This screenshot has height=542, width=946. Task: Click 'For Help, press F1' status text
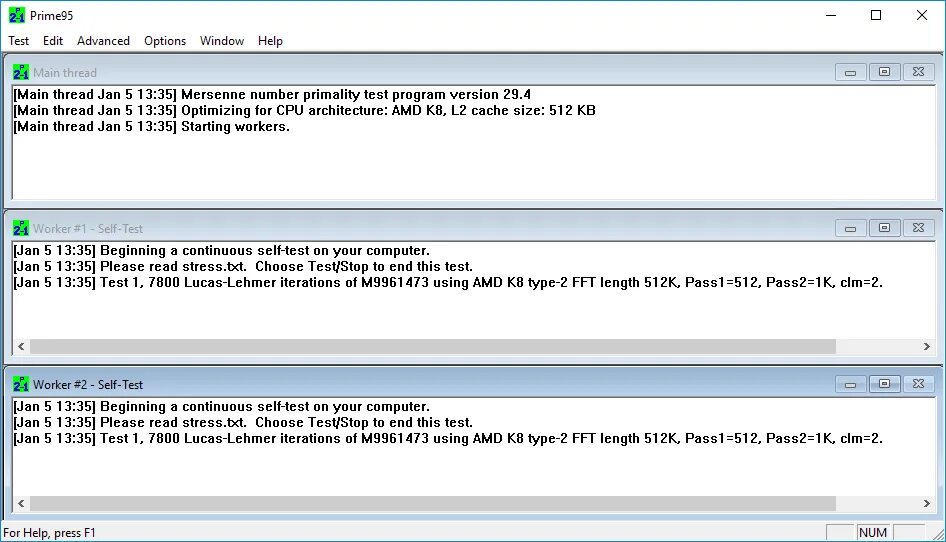pyautogui.click(x=49, y=533)
